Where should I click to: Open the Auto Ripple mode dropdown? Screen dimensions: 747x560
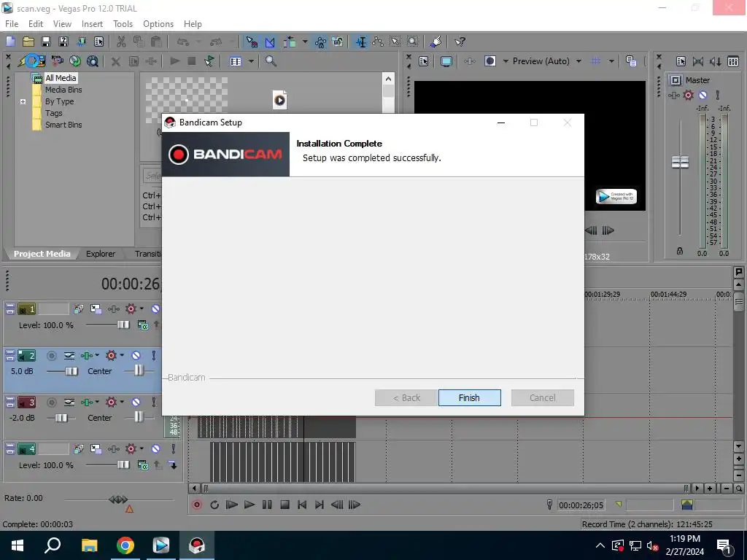(x=305, y=42)
